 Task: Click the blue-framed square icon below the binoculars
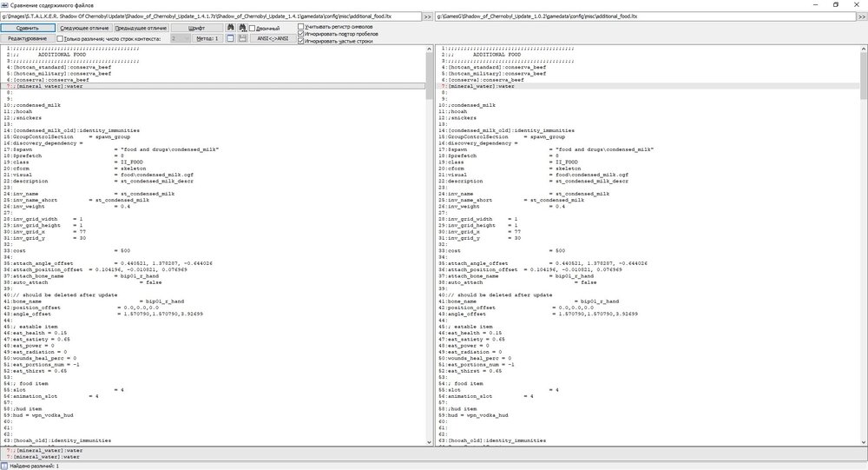pyautogui.click(x=231, y=39)
